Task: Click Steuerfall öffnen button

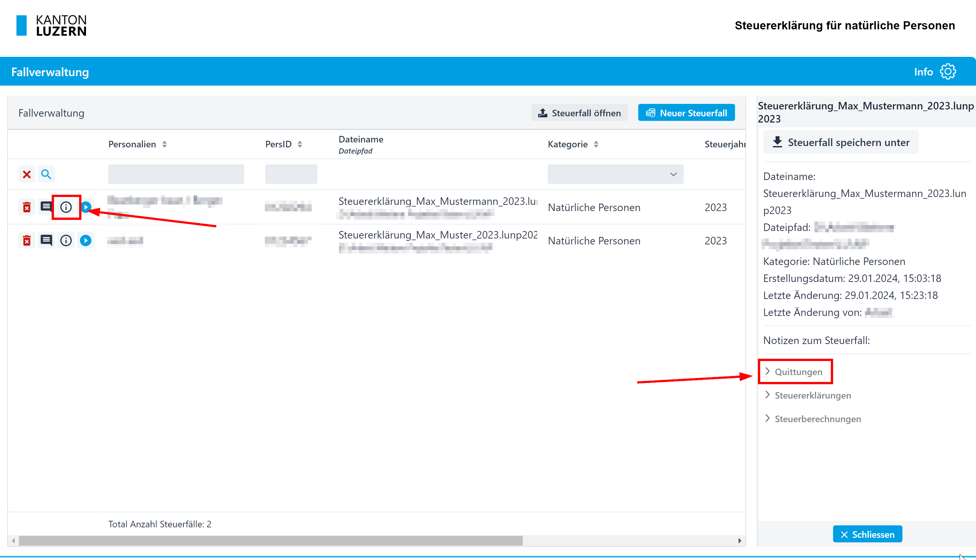Action: tap(579, 113)
